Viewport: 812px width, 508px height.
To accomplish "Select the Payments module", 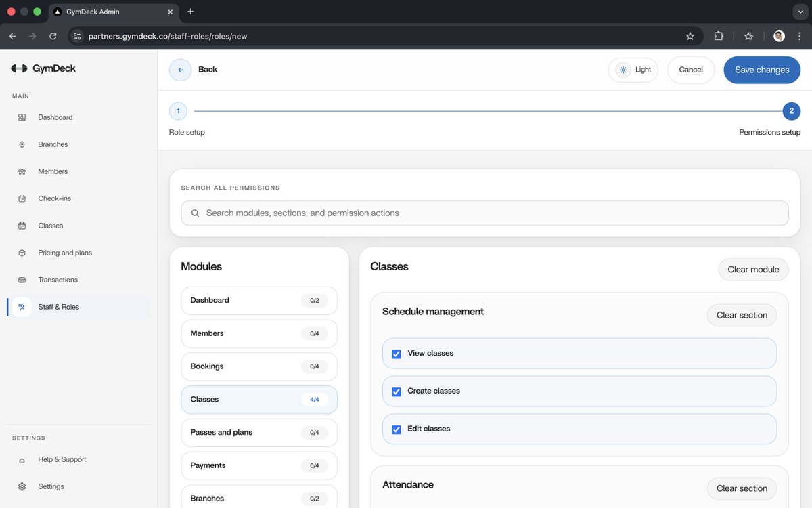I will coord(259,465).
